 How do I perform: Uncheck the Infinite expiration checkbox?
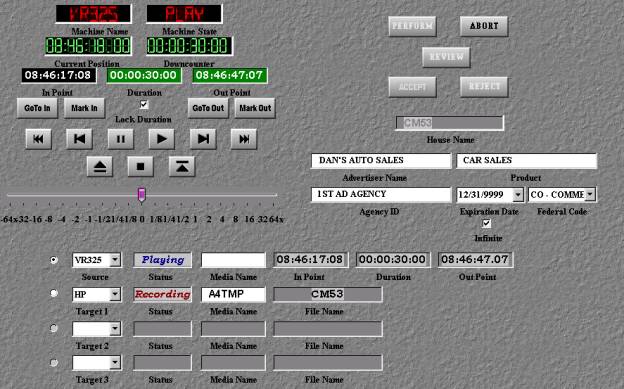(x=486, y=223)
